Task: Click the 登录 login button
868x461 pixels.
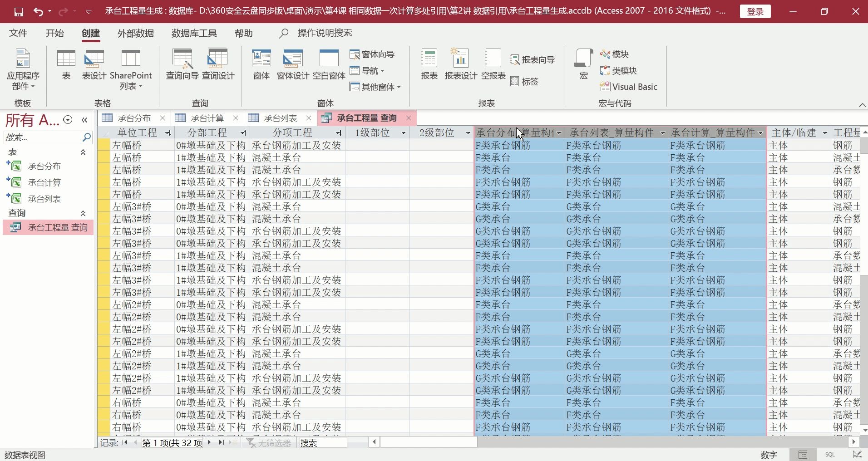Action: pos(755,11)
